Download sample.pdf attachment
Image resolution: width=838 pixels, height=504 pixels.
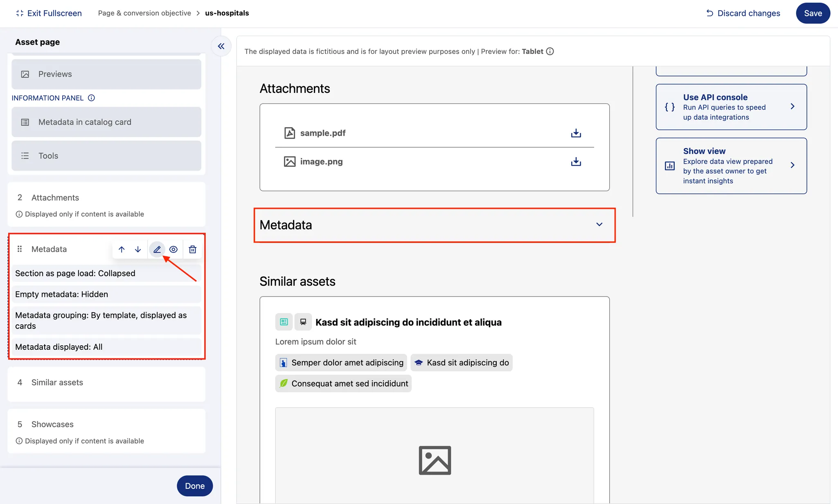point(576,133)
